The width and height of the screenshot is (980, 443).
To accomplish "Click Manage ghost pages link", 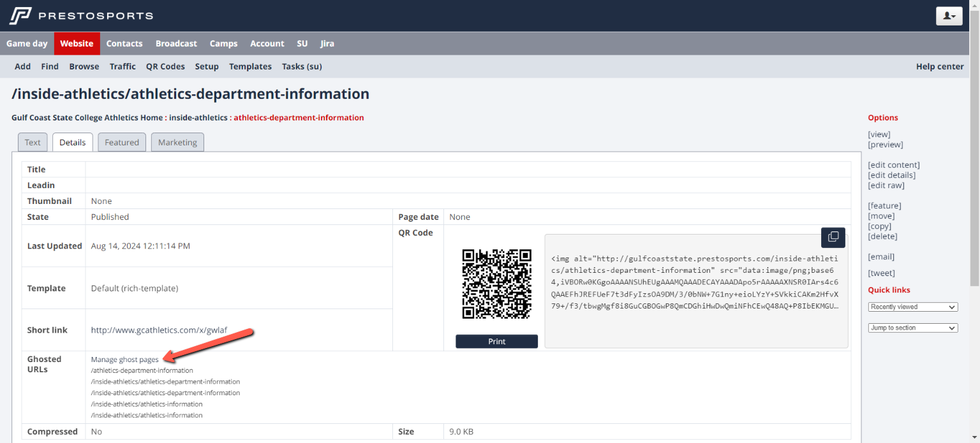I will click(x=124, y=359).
